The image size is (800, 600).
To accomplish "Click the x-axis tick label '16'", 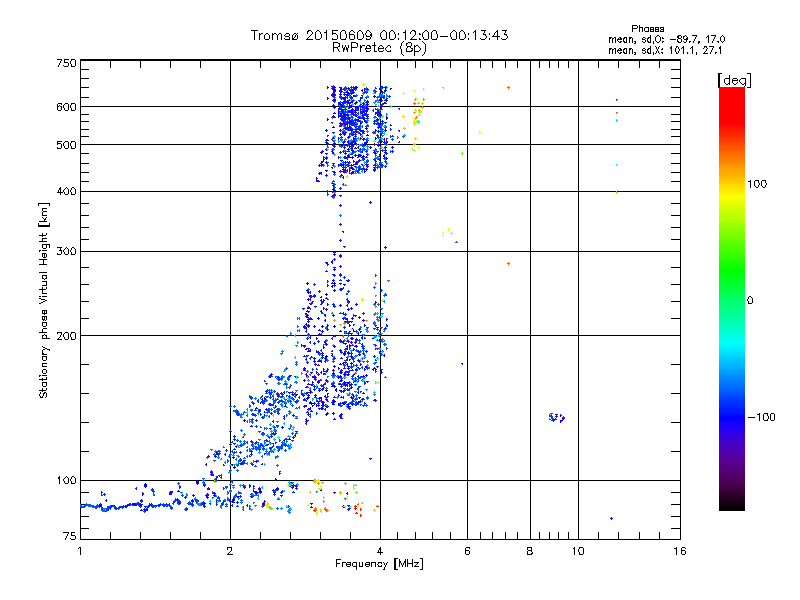I will (x=680, y=551).
